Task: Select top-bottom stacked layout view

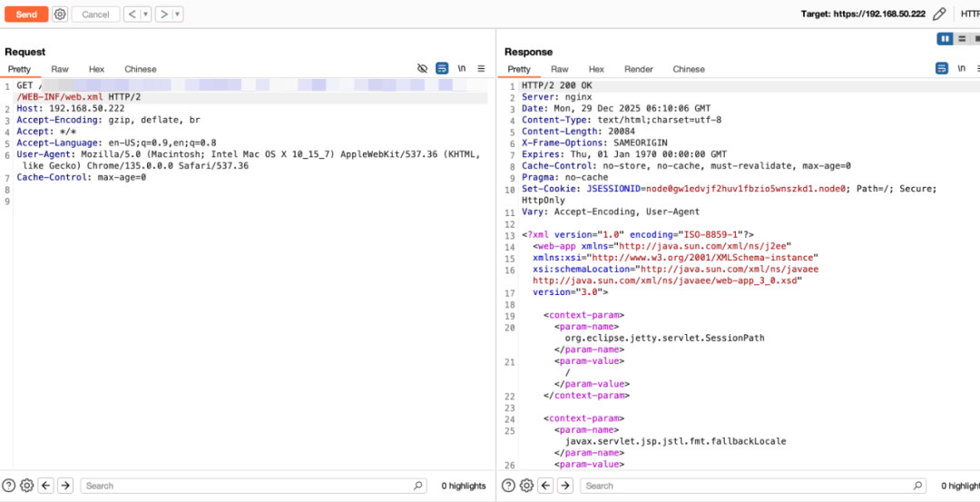Action: point(961,39)
